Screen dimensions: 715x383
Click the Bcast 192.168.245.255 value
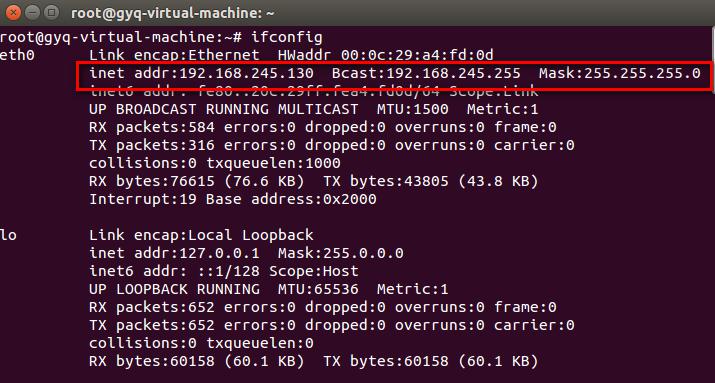tap(426, 73)
